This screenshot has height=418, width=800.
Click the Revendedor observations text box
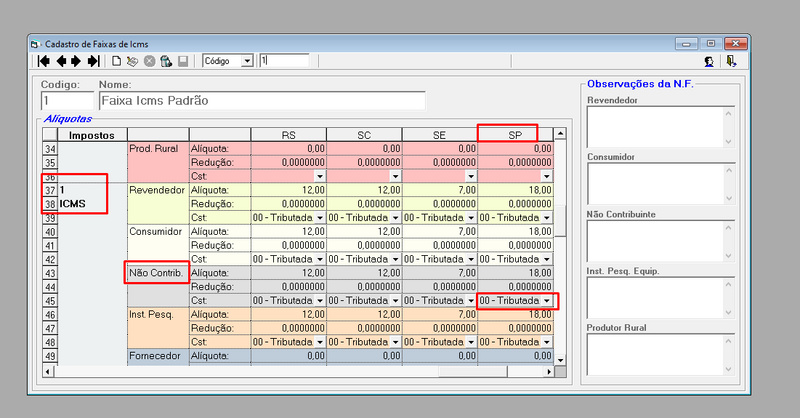click(661, 127)
